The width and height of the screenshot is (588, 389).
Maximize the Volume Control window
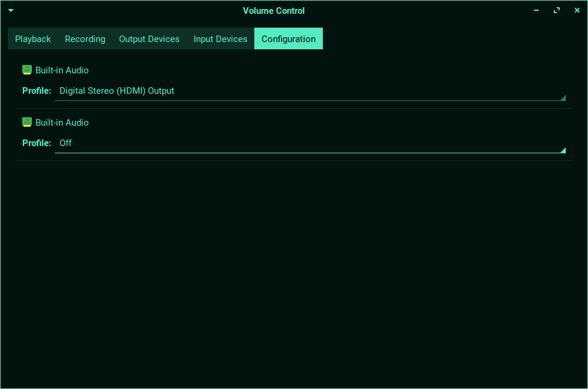tap(557, 11)
